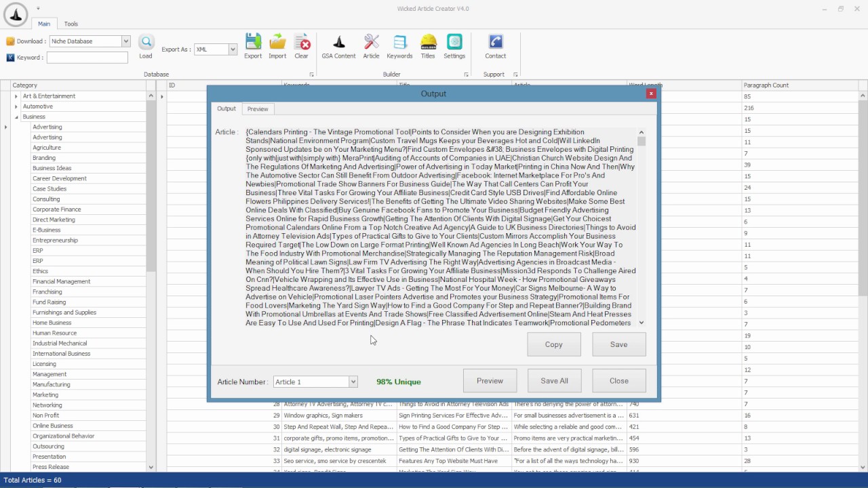
Task: Click the Contact support icon
Action: pyautogui.click(x=495, y=47)
